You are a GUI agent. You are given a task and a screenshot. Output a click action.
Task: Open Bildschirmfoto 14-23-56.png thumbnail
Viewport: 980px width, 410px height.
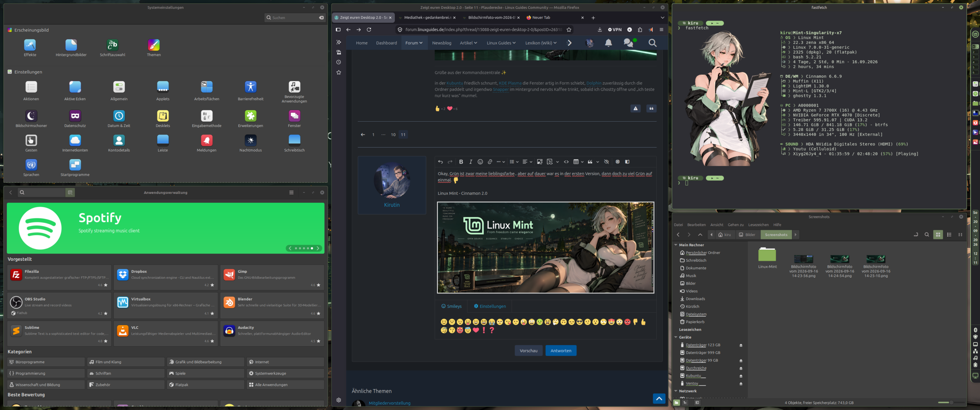point(803,259)
